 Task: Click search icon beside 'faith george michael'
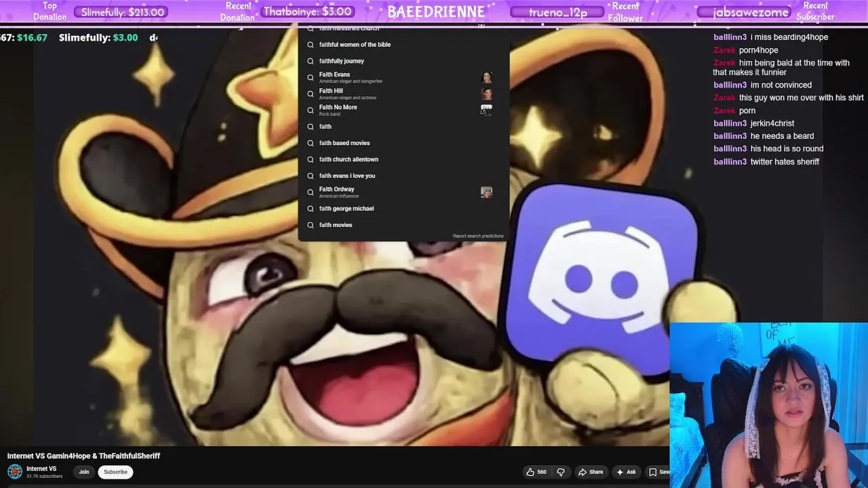click(311, 209)
